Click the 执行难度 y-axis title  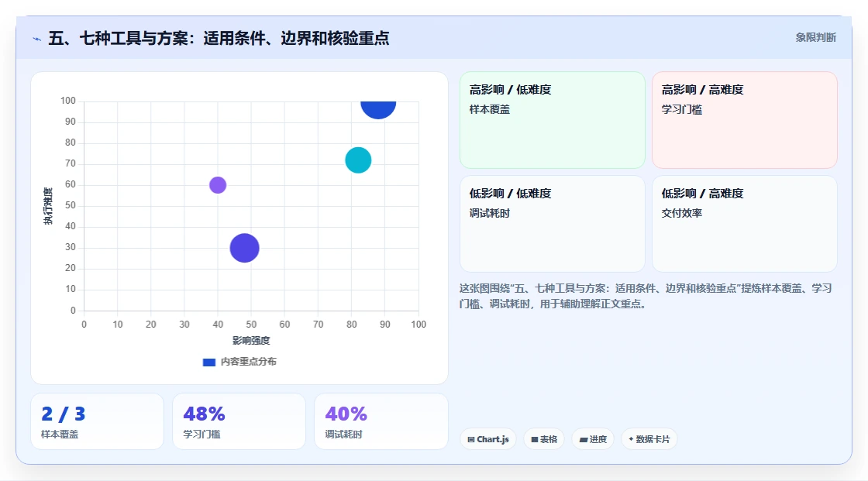click(x=48, y=206)
